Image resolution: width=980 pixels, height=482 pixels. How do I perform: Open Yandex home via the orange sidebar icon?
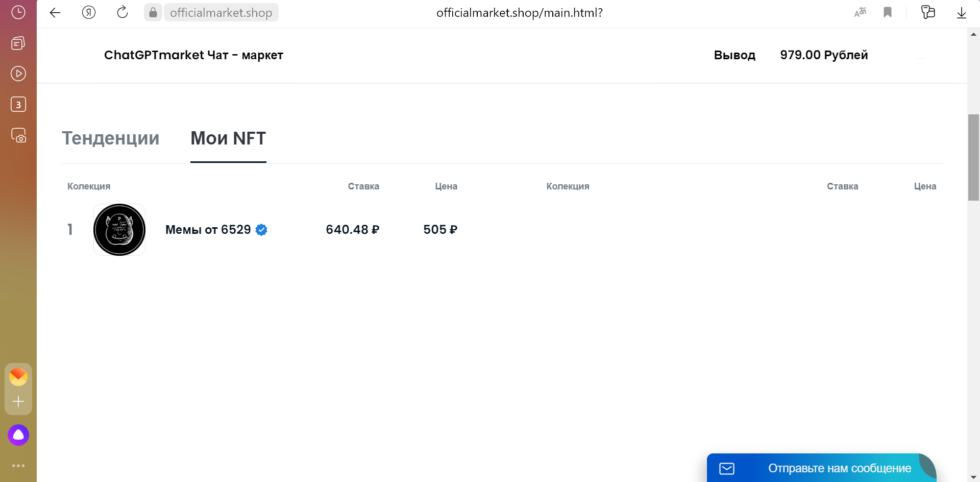tap(18, 376)
